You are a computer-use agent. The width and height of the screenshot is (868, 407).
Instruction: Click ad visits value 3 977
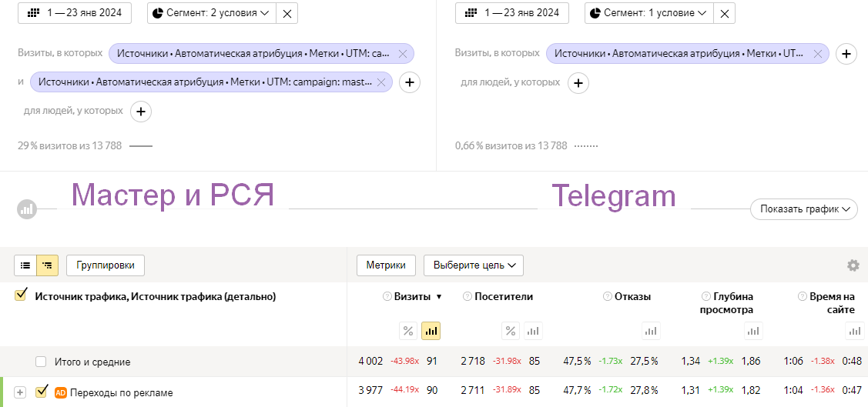371,390
